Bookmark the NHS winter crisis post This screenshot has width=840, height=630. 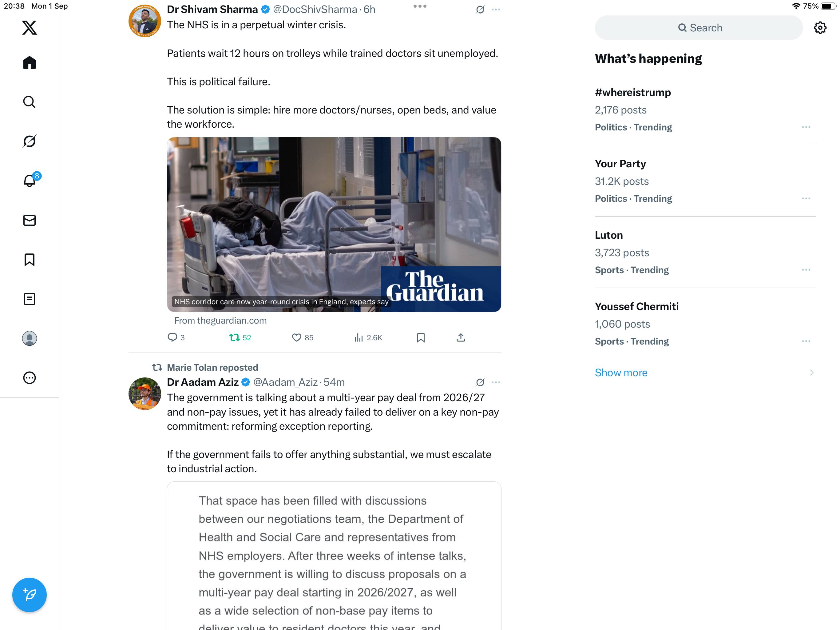coord(420,337)
